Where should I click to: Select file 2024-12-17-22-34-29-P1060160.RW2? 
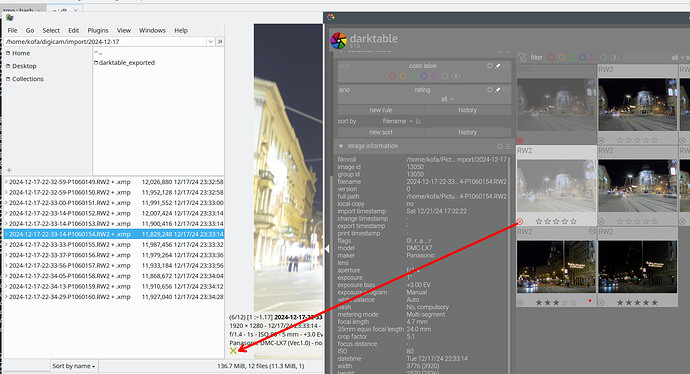(x=114, y=297)
